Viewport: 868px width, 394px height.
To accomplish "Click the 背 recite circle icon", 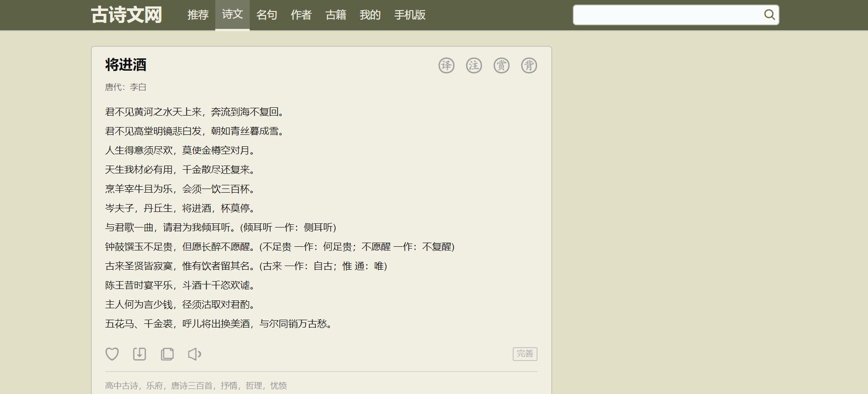I will click(x=529, y=66).
